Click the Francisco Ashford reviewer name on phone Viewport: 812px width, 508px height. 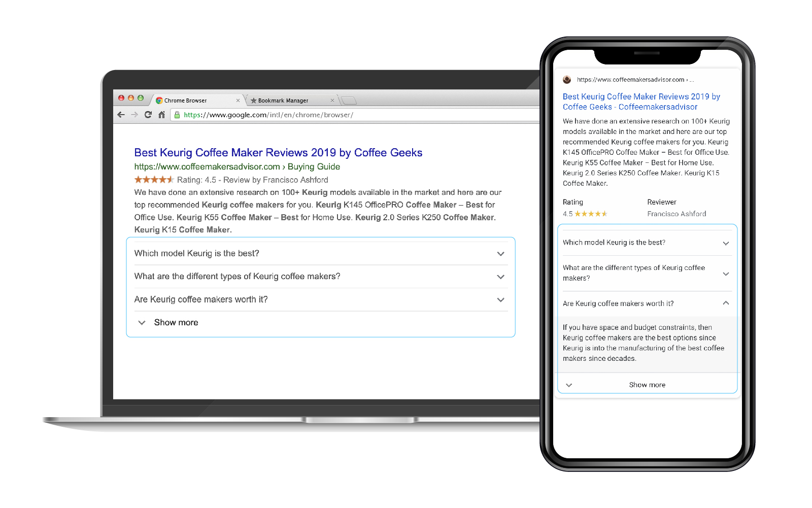click(x=676, y=214)
